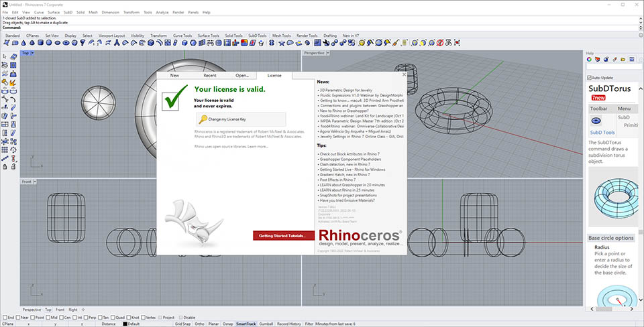
Task: Follow the Learn more open source link
Action: click(258, 146)
